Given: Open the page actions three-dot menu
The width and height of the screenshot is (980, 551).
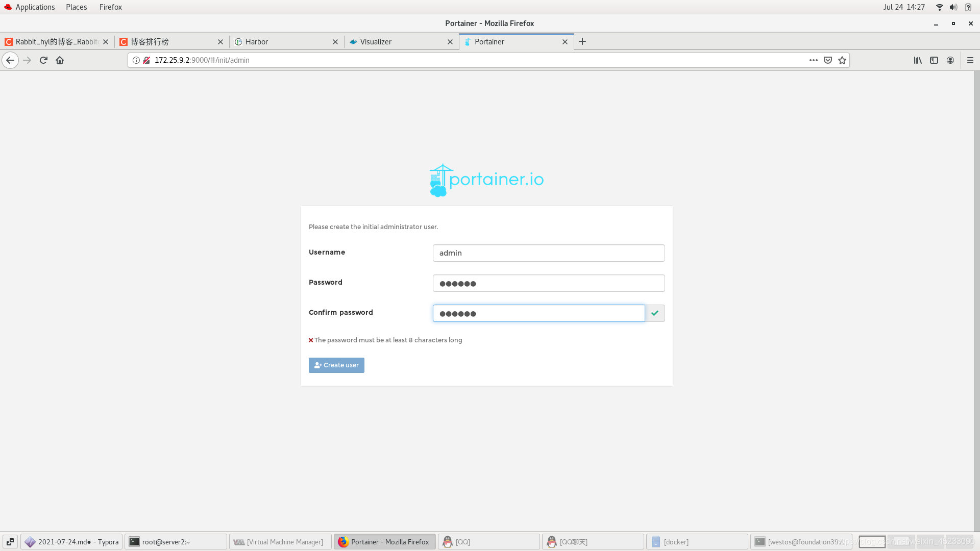Looking at the screenshot, I should (814, 60).
